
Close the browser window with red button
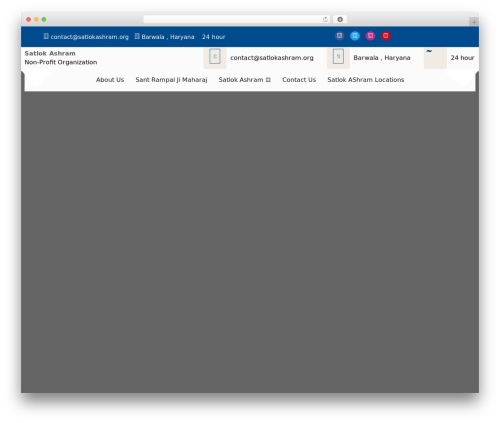point(29,19)
